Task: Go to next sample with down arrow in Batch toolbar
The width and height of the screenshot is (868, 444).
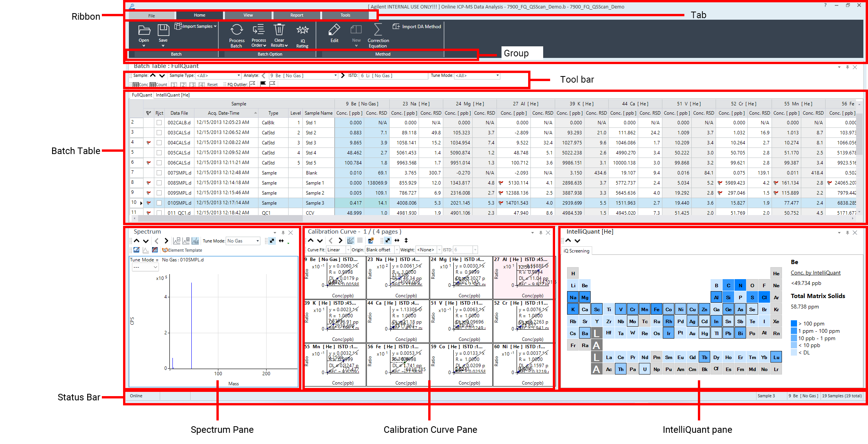Action: tap(162, 76)
